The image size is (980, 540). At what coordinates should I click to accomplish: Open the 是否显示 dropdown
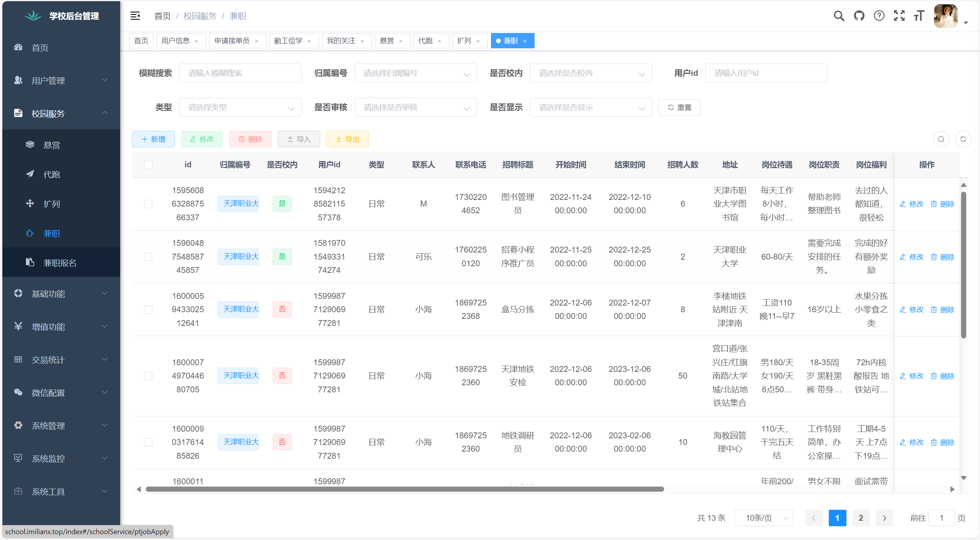coord(591,107)
